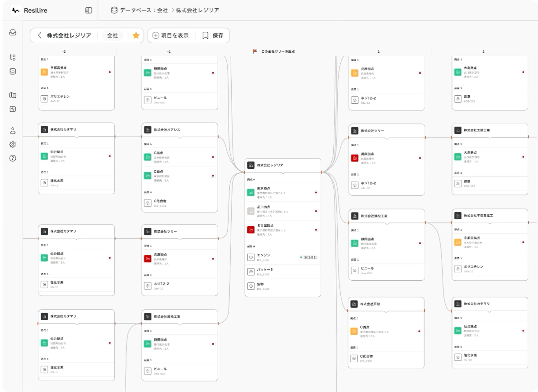Open the settings gear in the sidebar
This screenshot has height=392, width=538.
(13, 145)
